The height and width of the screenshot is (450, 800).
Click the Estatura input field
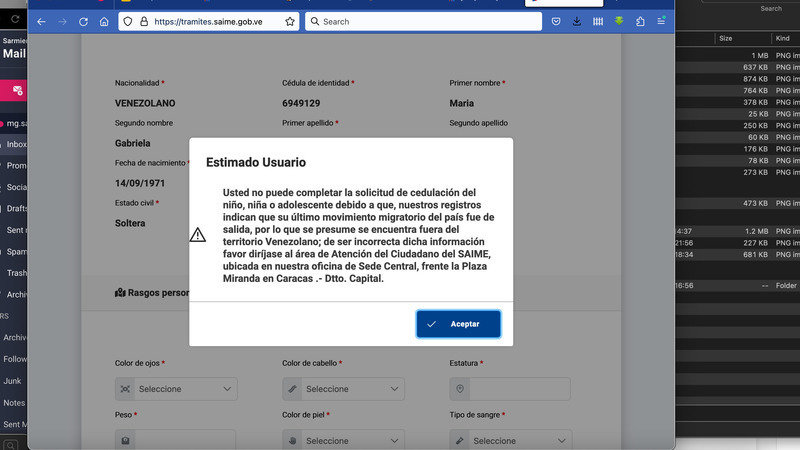pos(519,388)
